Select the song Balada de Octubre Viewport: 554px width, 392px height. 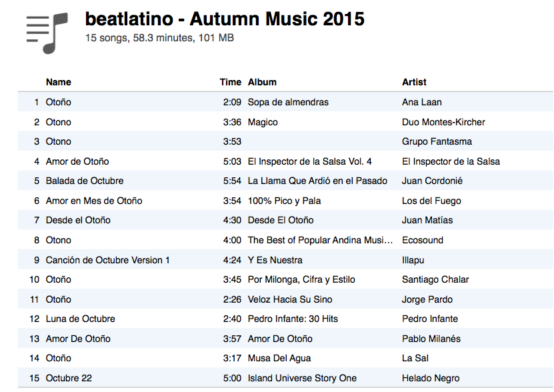[x=85, y=181]
